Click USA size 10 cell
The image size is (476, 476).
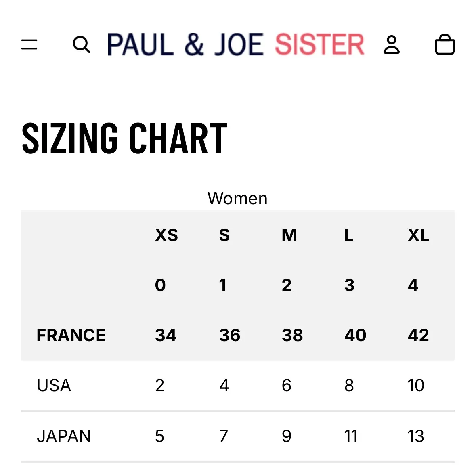416,386
